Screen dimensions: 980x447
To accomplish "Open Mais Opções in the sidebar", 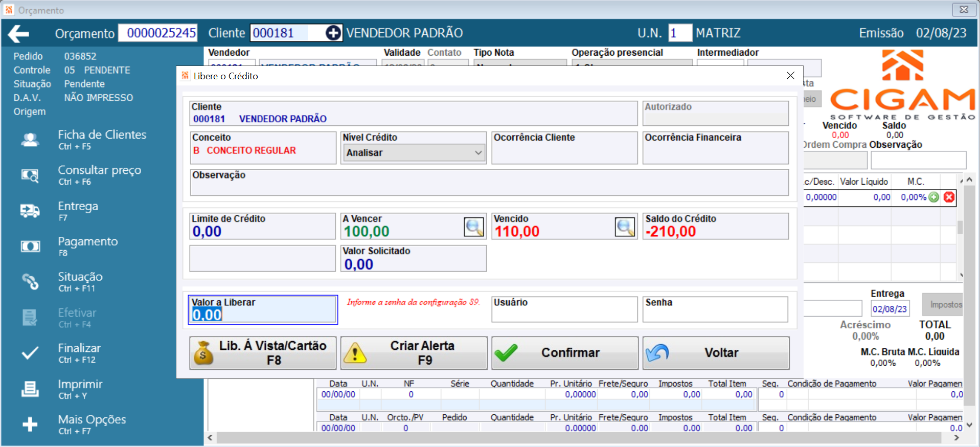I will (x=92, y=423).
